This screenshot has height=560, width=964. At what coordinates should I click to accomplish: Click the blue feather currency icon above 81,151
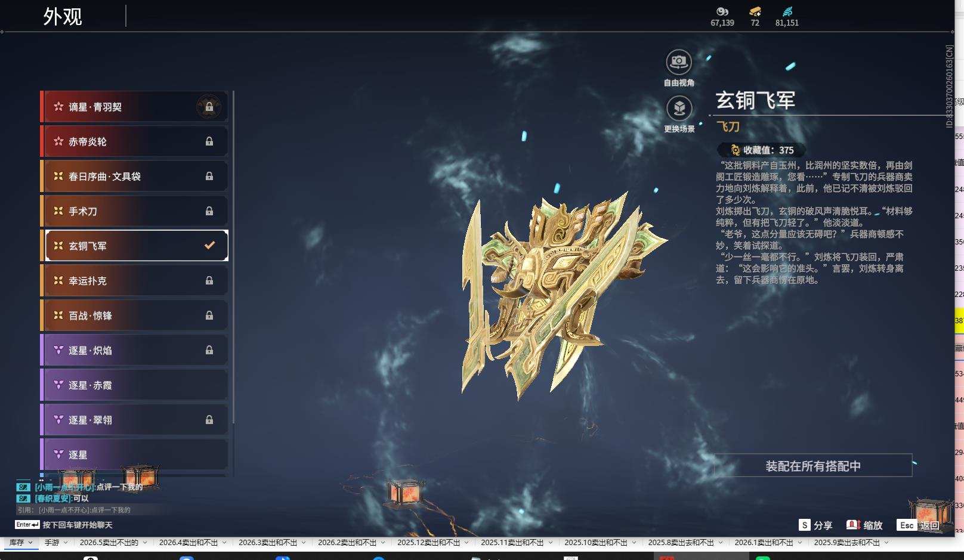pos(787,11)
